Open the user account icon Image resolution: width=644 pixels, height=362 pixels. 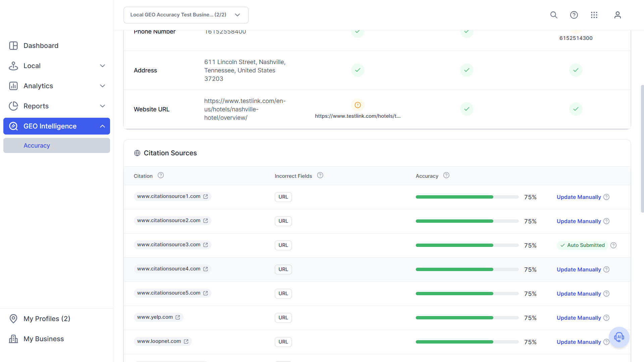pyautogui.click(x=617, y=15)
